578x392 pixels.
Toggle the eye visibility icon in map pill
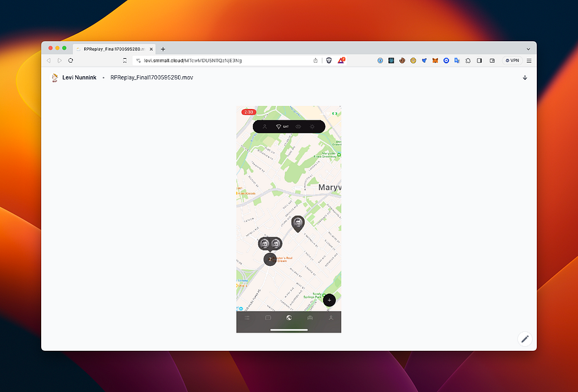[298, 126]
